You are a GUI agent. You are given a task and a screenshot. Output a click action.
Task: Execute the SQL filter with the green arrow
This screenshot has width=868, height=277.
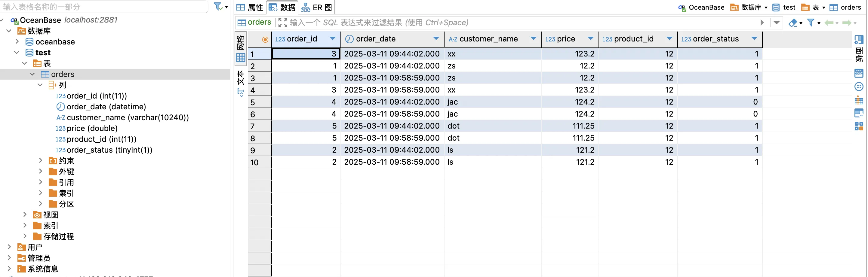(762, 23)
